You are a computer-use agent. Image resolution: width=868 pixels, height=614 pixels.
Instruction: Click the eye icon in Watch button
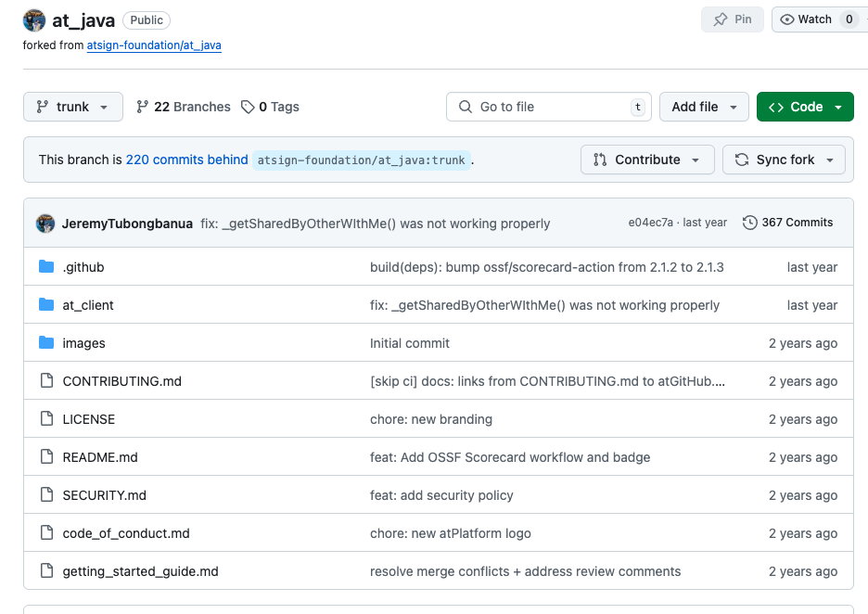pos(786,19)
